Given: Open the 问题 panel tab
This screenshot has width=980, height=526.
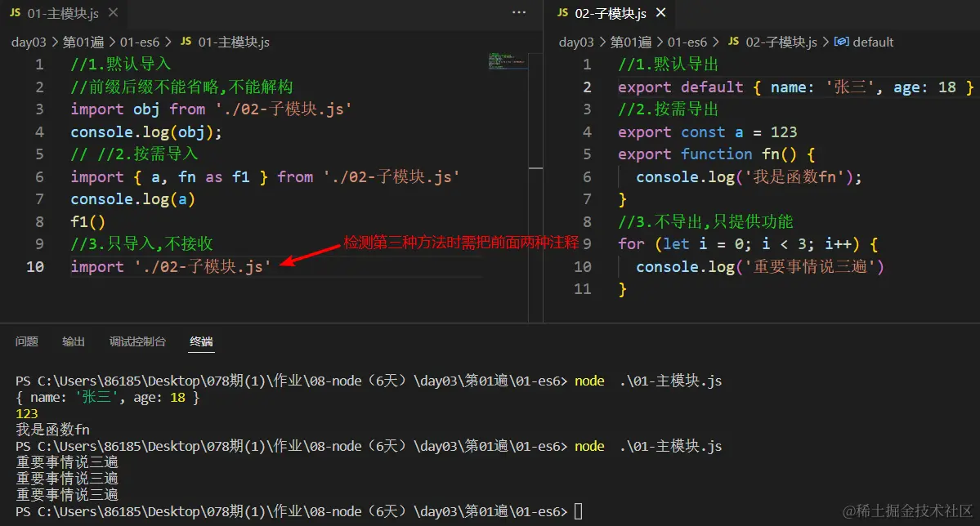Looking at the screenshot, I should tap(27, 341).
